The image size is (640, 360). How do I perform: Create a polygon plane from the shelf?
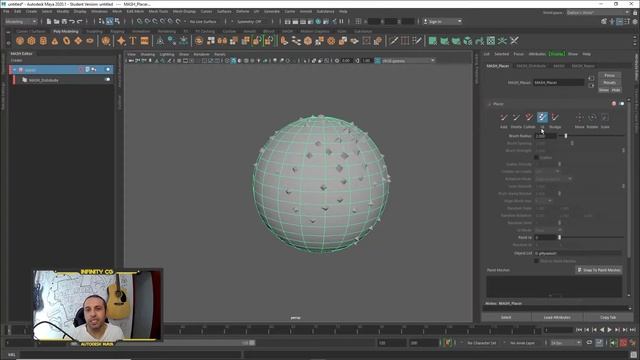78,41
